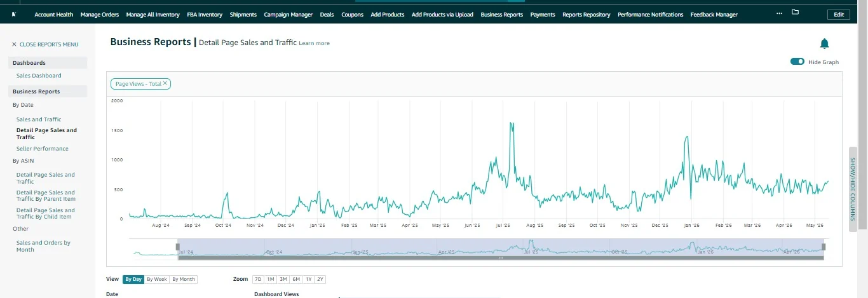Click Add Products in top navigation

[x=388, y=15]
